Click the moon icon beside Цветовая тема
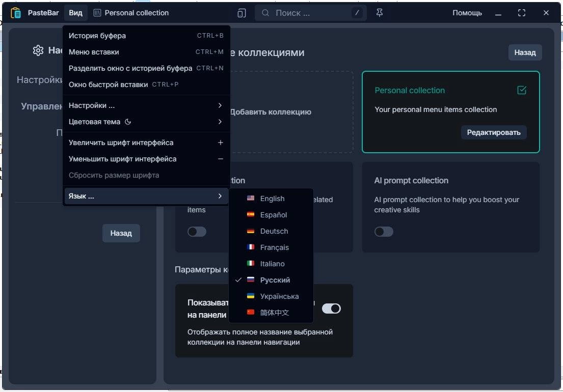Screen dimensions: 563x392 (128, 122)
